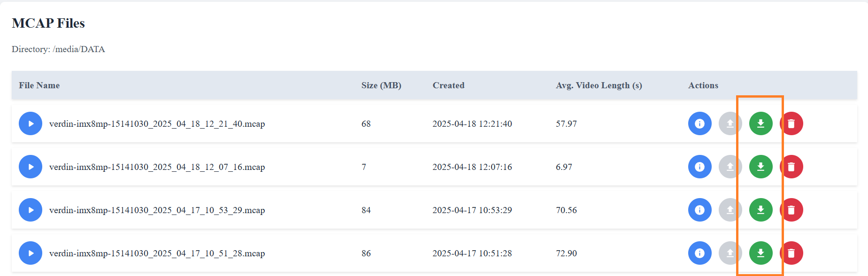Image resolution: width=868 pixels, height=276 pixels.
Task: Download the 12_07_16 mcap file
Action: pos(761,167)
